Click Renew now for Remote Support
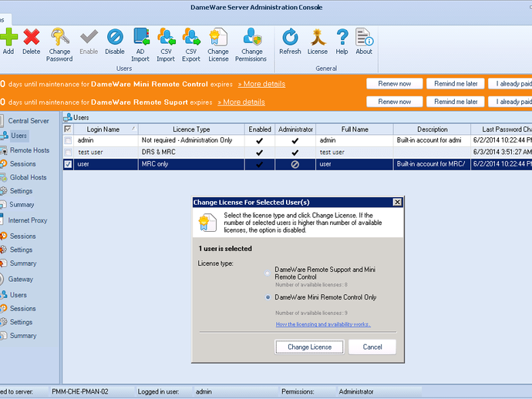 (395, 102)
